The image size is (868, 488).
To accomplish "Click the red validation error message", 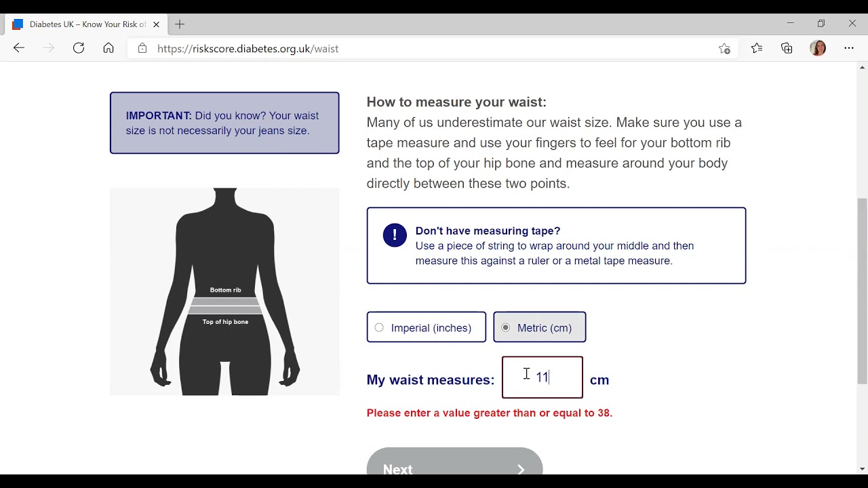I will (x=490, y=413).
